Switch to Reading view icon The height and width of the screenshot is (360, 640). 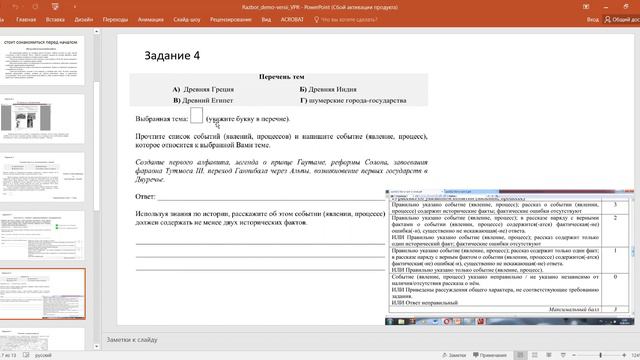[549, 355]
